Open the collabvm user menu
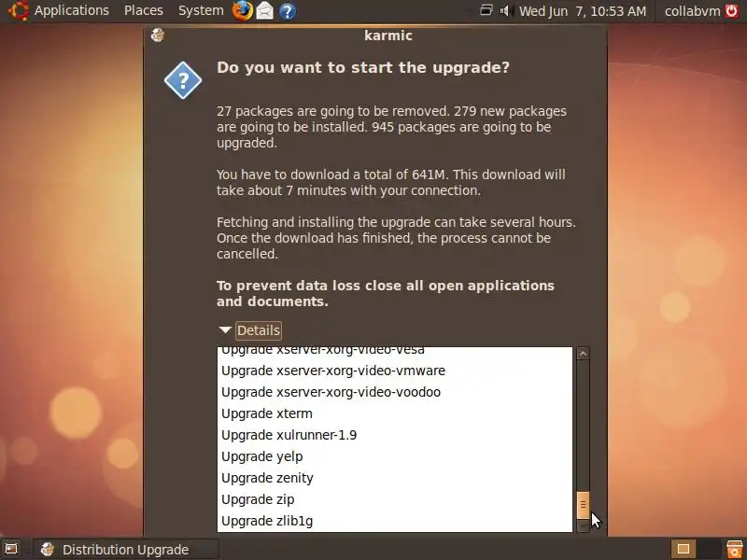Image resolution: width=747 pixels, height=560 pixels. click(692, 11)
